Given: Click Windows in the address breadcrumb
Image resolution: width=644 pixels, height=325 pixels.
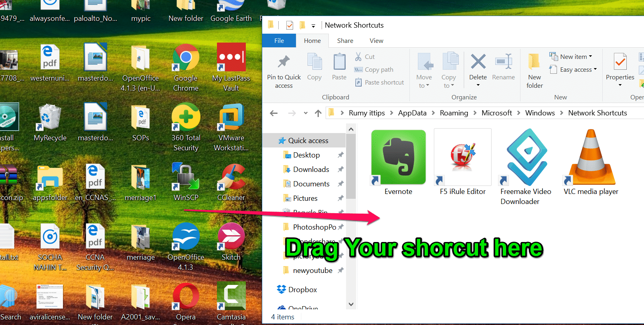Looking at the screenshot, I should coord(540,113).
